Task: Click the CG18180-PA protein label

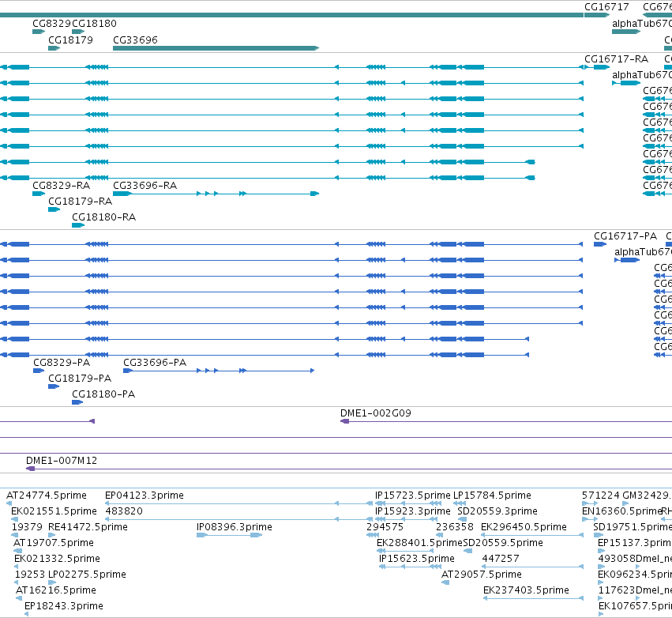Action: (103, 394)
